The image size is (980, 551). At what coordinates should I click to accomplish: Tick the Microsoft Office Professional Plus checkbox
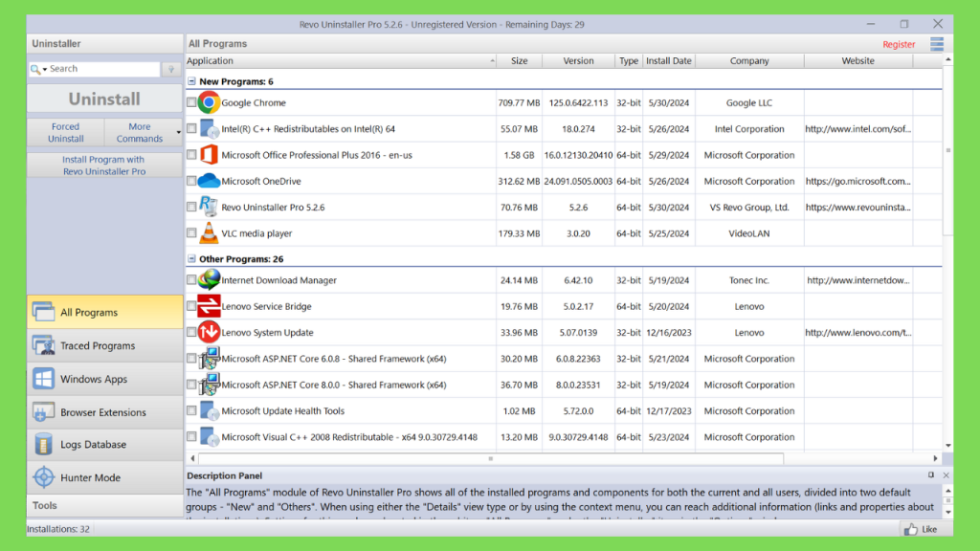(x=191, y=155)
